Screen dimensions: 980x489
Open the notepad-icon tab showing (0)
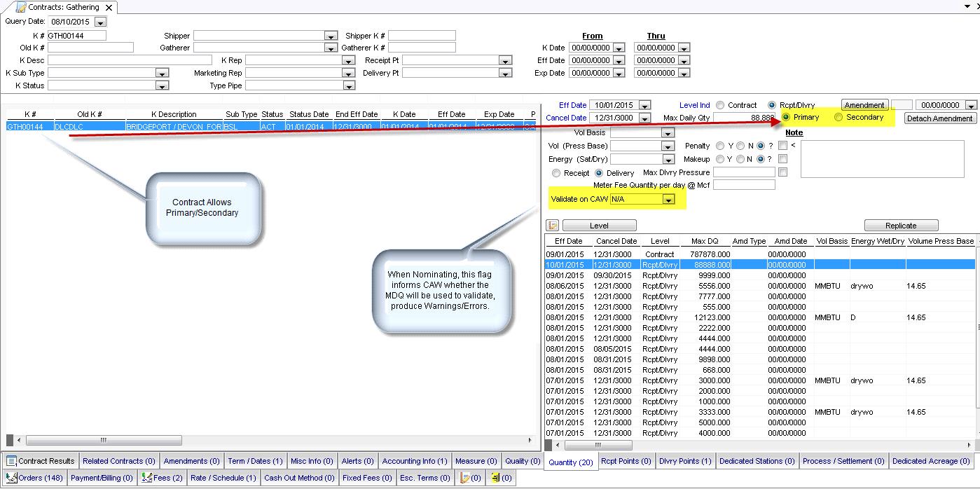pyautogui.click(x=469, y=478)
